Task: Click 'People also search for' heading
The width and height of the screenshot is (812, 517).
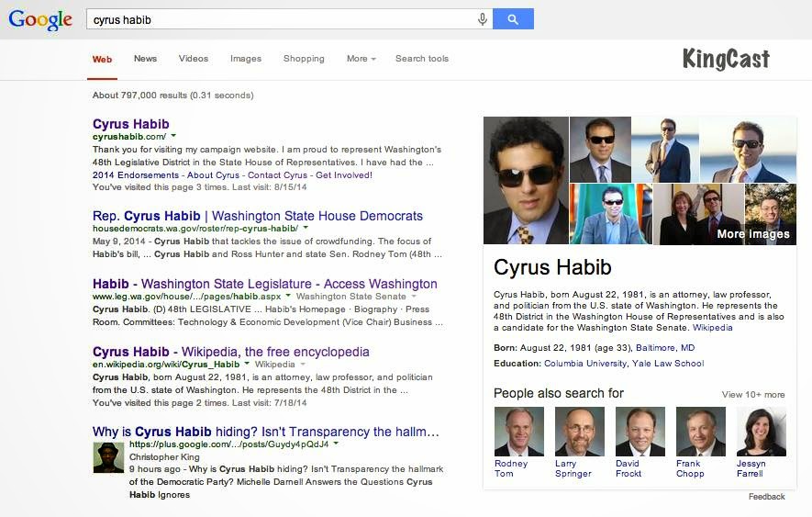Action: click(x=558, y=393)
